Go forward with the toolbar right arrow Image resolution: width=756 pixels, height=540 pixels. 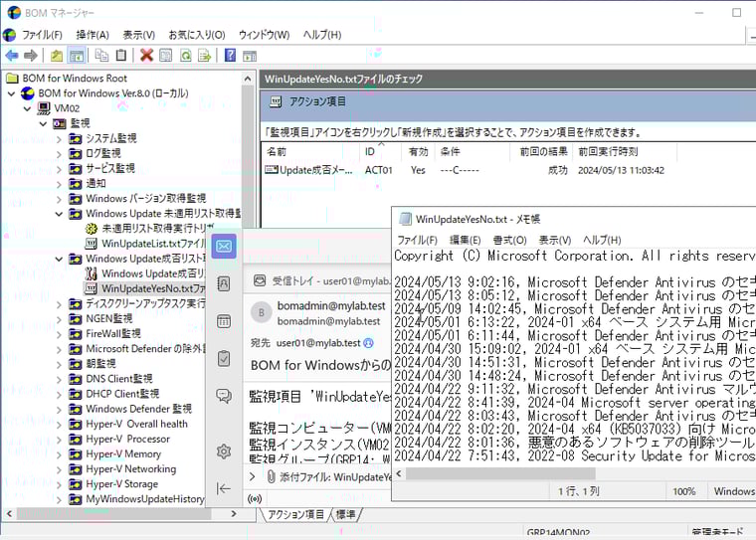(x=31, y=56)
